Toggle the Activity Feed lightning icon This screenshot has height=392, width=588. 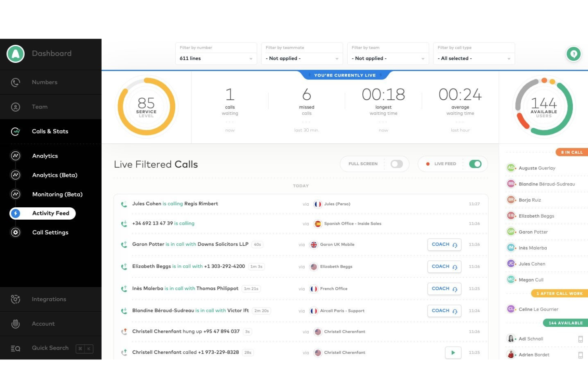[x=15, y=213]
